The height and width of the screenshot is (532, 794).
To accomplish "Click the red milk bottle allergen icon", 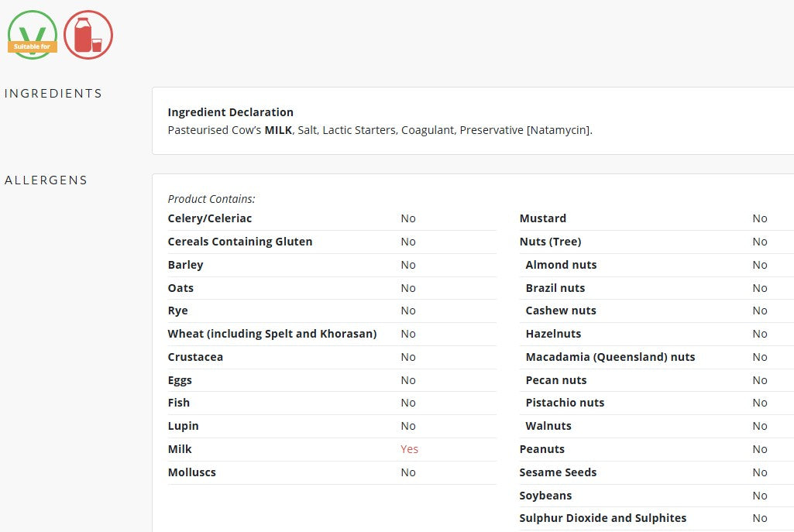I will pos(88,35).
